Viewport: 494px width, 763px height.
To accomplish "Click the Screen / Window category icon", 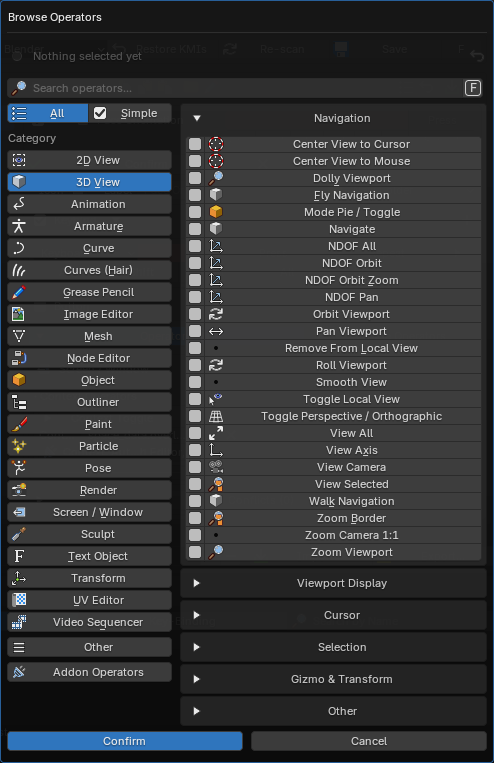I will tap(19, 512).
